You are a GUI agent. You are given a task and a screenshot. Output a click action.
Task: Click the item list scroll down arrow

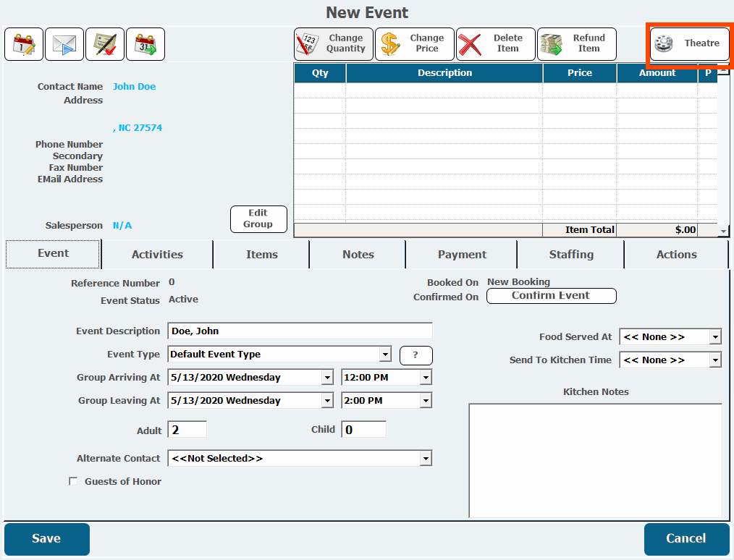(723, 231)
